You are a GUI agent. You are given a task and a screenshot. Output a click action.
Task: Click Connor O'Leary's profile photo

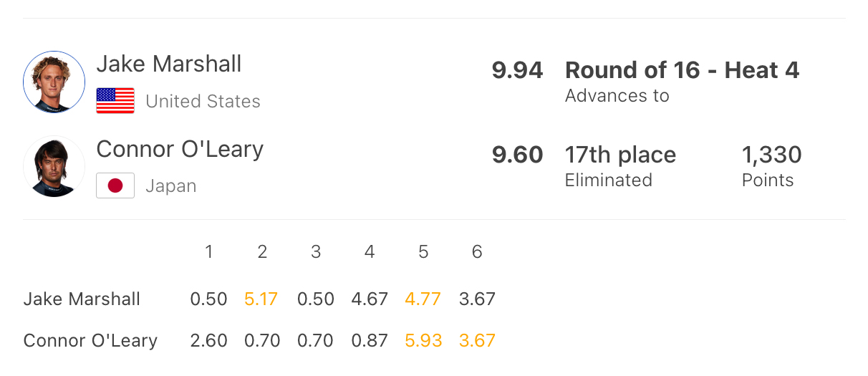54,166
